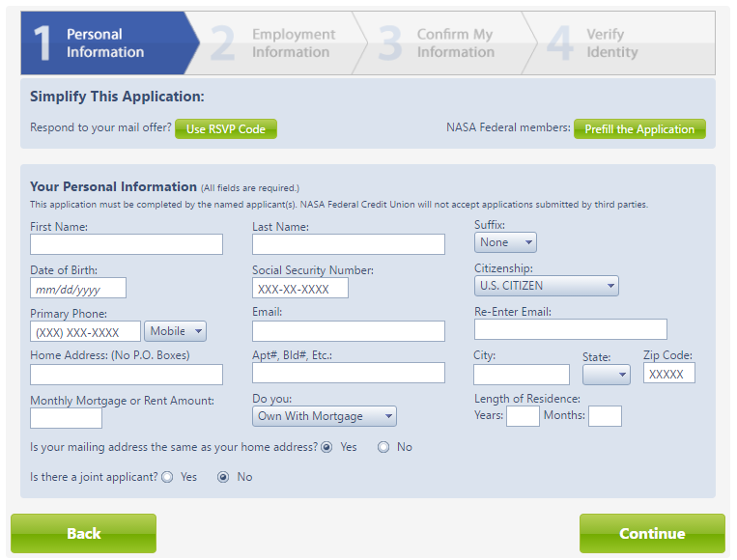Focus the Social Security Number field
The height and width of the screenshot is (560, 737).
[300, 288]
